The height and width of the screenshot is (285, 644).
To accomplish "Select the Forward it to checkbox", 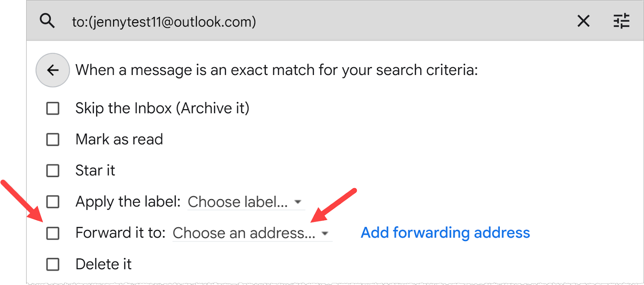I will pyautogui.click(x=53, y=233).
